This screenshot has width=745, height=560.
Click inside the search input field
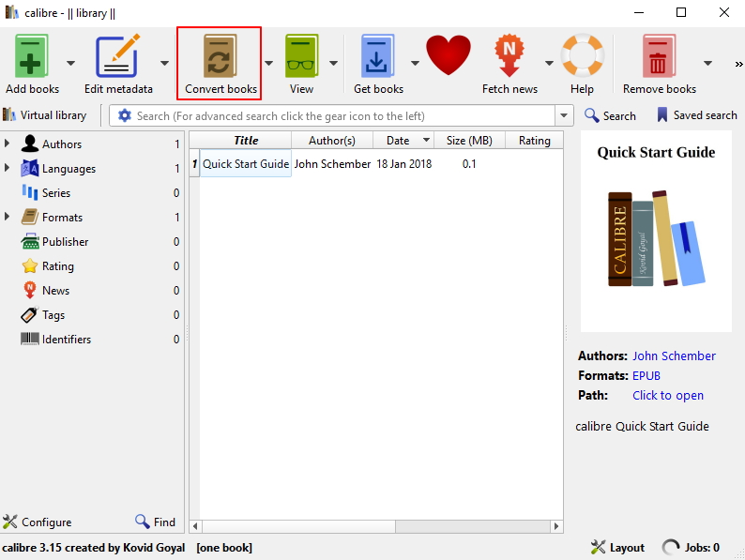pyautogui.click(x=344, y=116)
